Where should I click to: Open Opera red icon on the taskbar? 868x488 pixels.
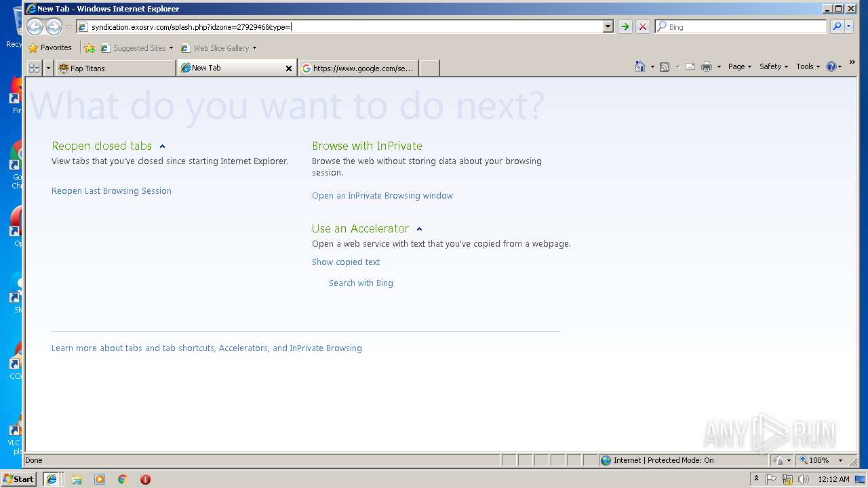coord(145,479)
